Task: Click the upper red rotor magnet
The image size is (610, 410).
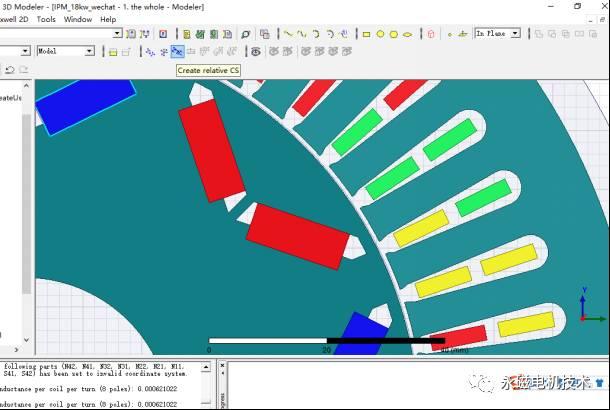Action: tap(212, 151)
